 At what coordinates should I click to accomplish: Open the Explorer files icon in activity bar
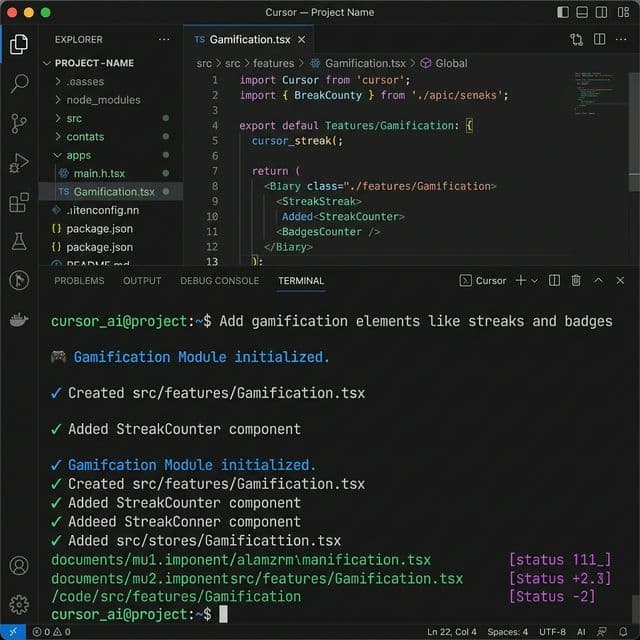(x=19, y=44)
